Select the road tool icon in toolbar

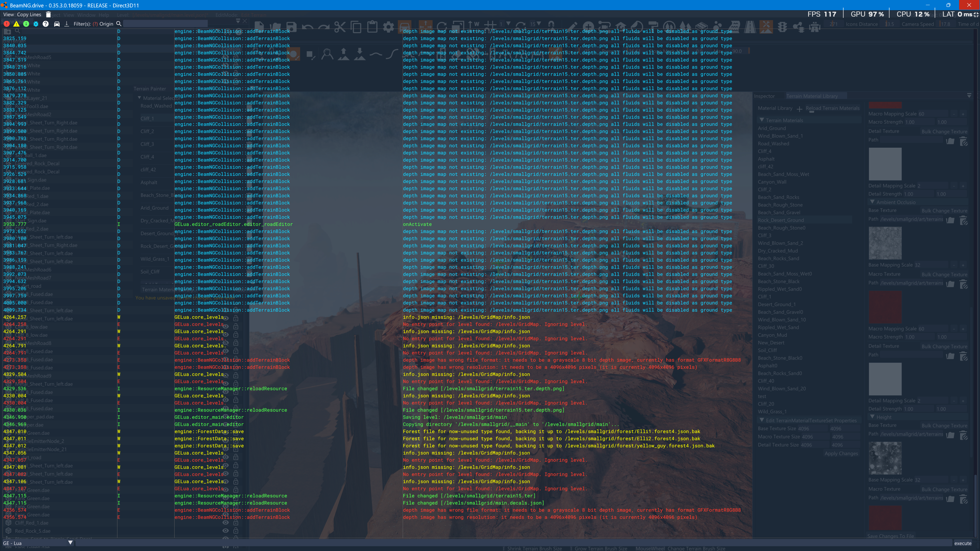(750, 27)
